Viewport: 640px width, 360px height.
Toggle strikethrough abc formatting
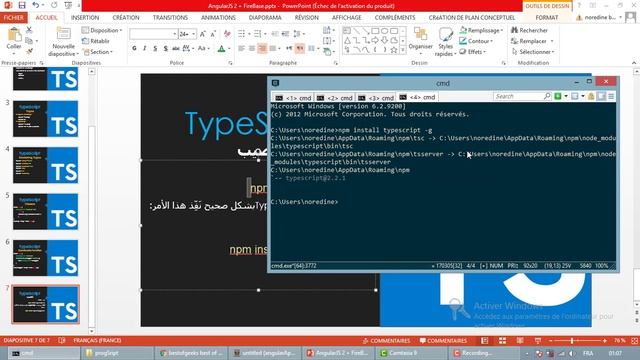coord(176,48)
